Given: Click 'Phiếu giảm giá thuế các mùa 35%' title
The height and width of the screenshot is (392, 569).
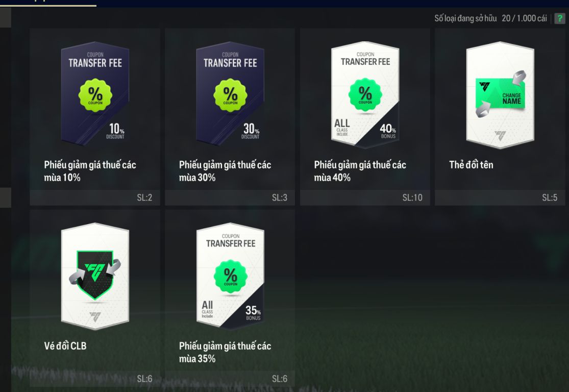Looking at the screenshot, I should click(x=225, y=352).
